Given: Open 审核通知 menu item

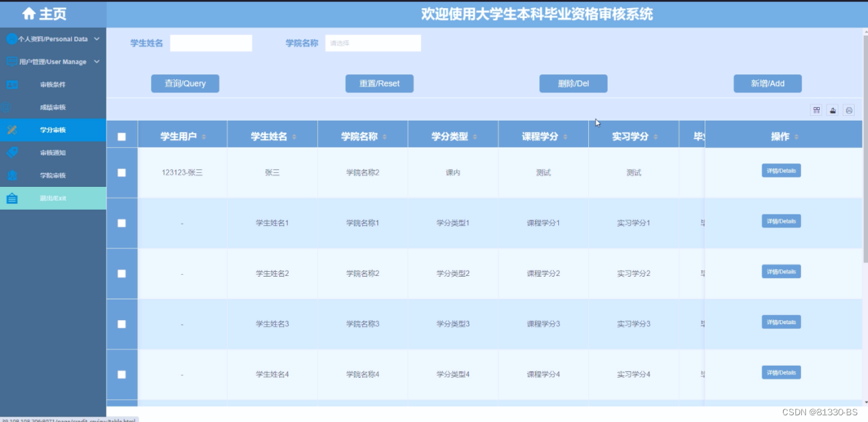Looking at the screenshot, I should (x=53, y=153).
